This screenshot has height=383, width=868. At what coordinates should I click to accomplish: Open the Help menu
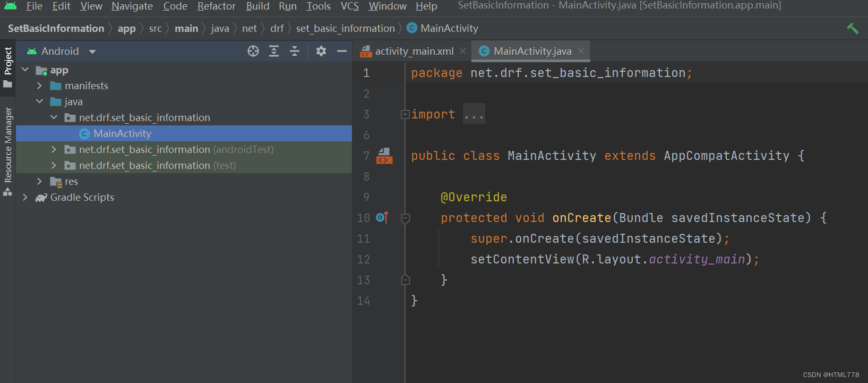click(x=426, y=6)
